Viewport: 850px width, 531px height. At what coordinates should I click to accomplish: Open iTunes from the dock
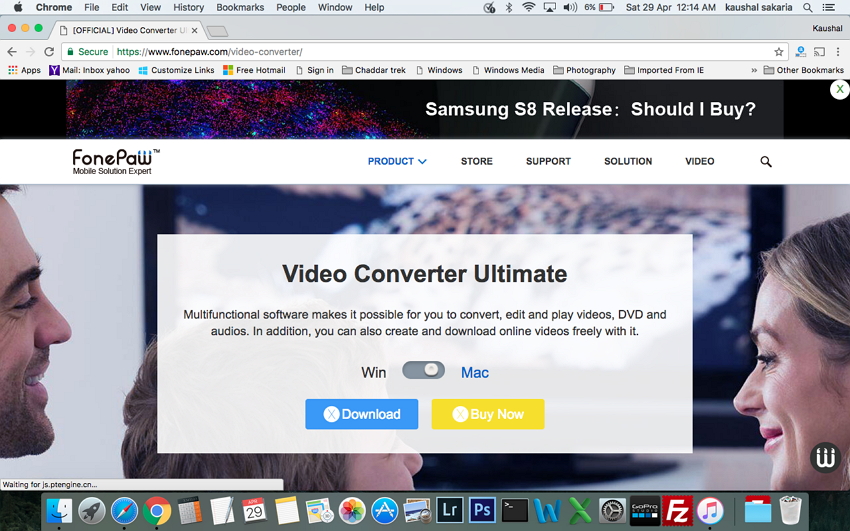tap(710, 511)
